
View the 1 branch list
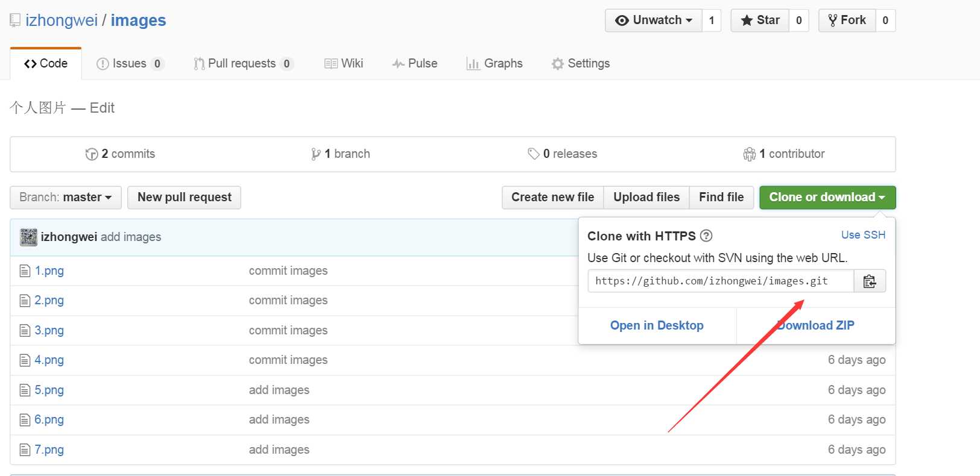point(340,154)
